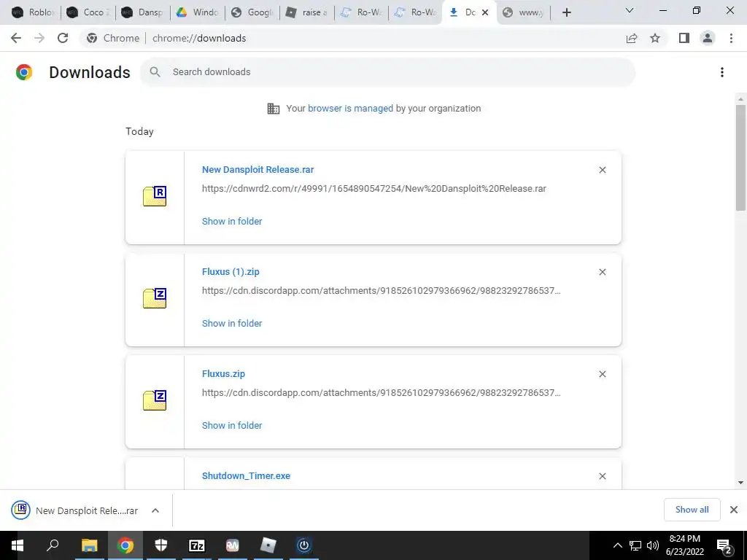Open the network icon in system tray
This screenshot has height=560, width=747.
635,545
